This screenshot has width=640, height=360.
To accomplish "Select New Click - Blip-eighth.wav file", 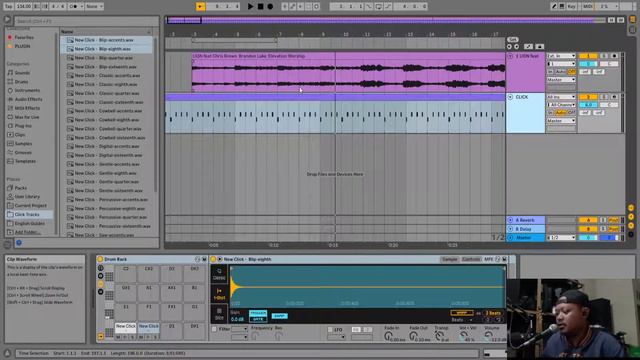I will pyautogui.click(x=107, y=49).
